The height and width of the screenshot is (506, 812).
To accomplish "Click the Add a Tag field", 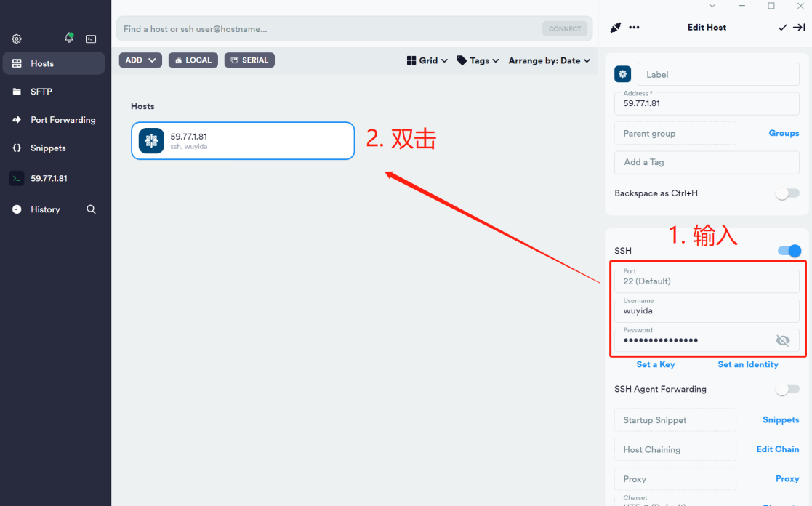I will 707,162.
